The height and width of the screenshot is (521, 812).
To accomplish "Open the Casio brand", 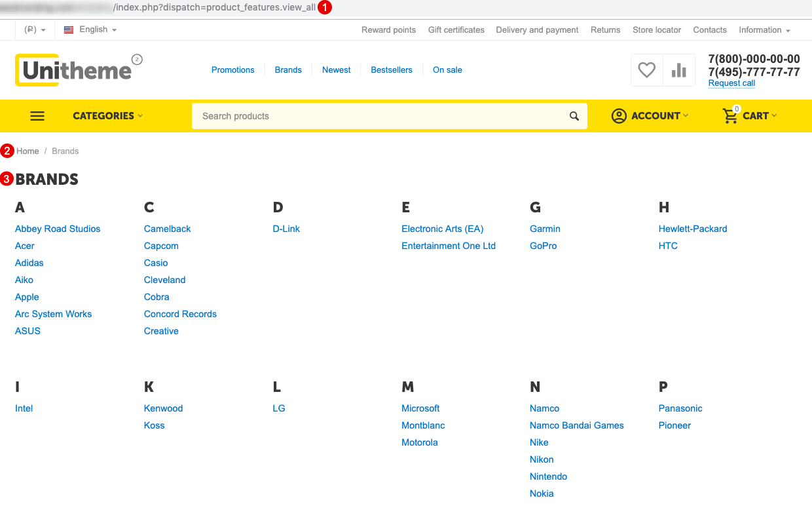I will coord(156,263).
